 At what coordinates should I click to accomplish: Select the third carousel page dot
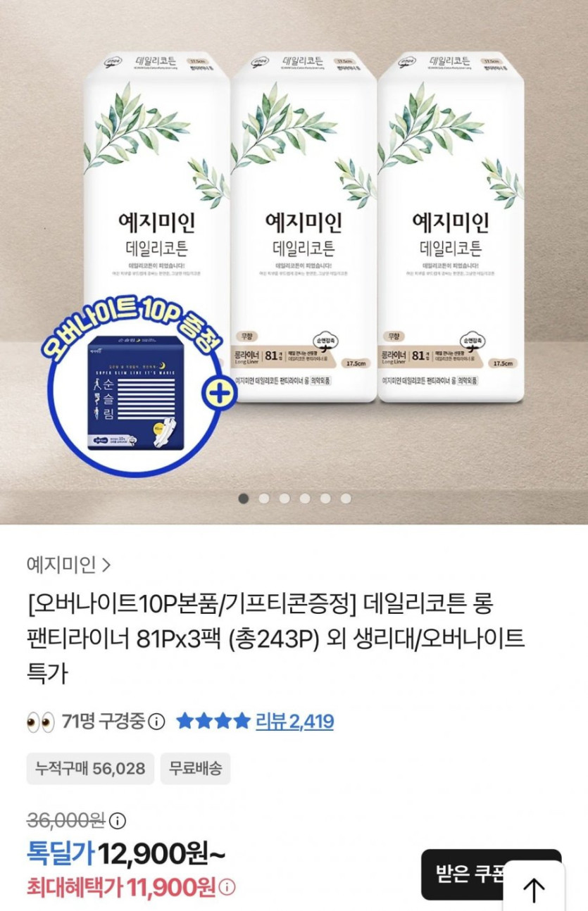[x=284, y=498]
